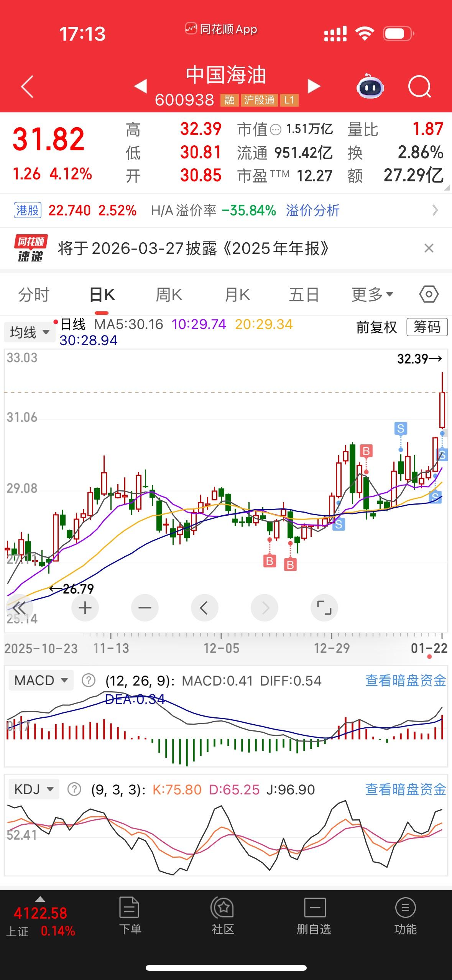Open the AI robot assistant icon
The height and width of the screenshot is (980, 452).
click(370, 87)
